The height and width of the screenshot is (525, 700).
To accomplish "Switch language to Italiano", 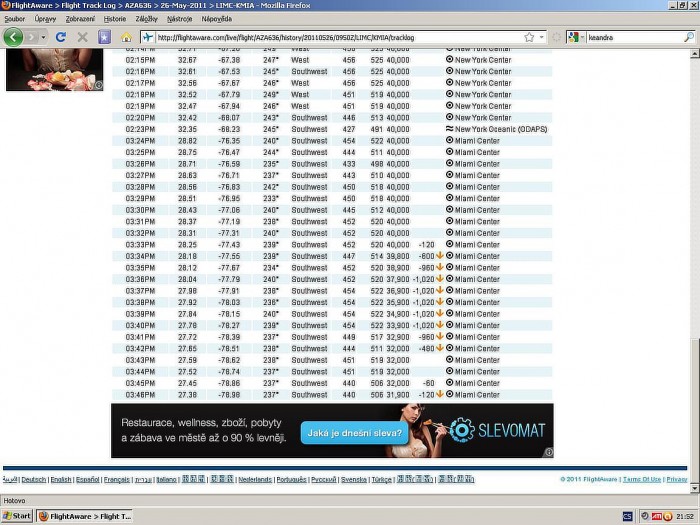I will point(167,479).
